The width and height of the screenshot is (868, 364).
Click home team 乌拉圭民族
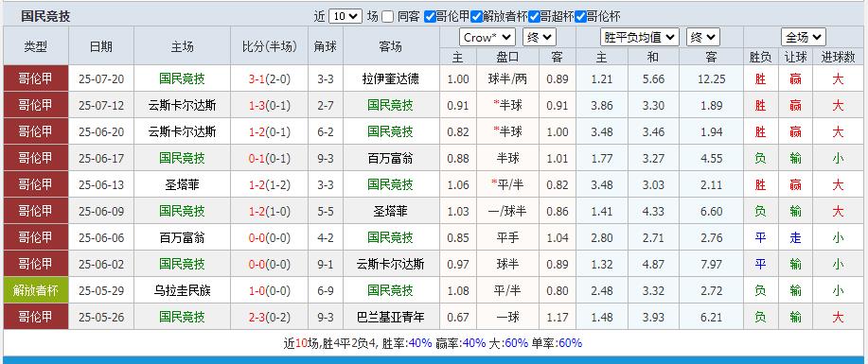click(182, 290)
